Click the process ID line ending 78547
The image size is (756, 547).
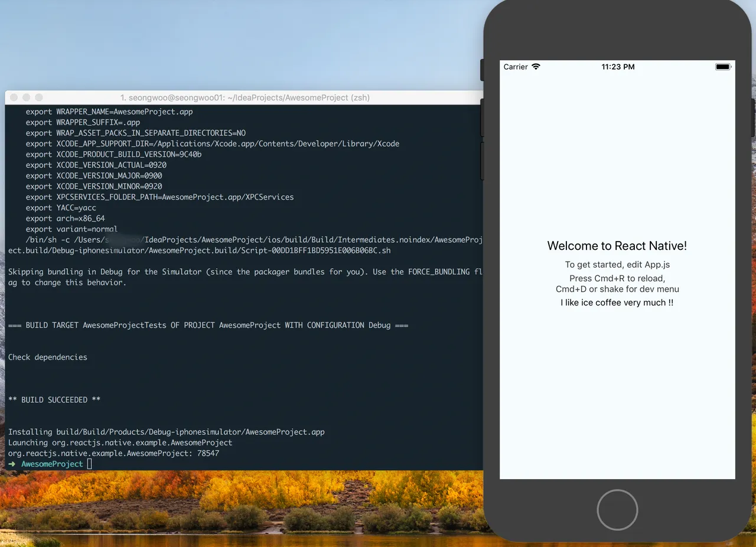coord(113,453)
